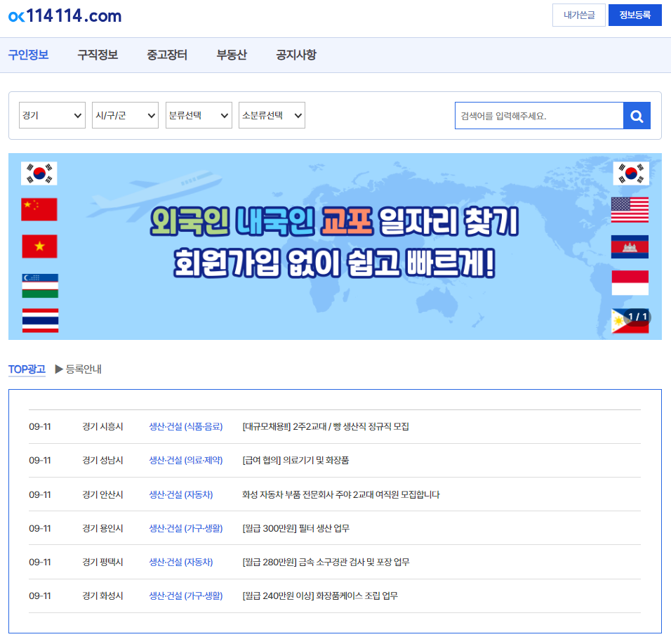Image resolution: width=671 pixels, height=644 pixels.
Task: Open the 시흥시 bread factory job posting
Action: [326, 426]
